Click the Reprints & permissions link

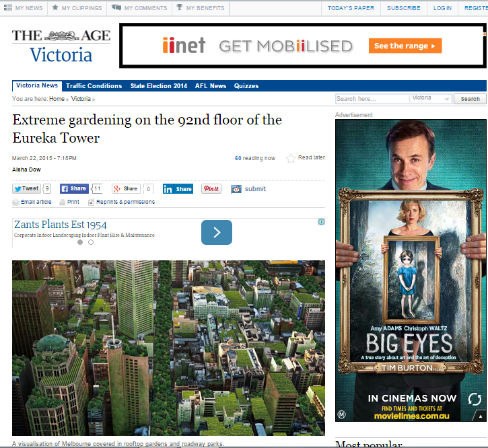pos(125,202)
